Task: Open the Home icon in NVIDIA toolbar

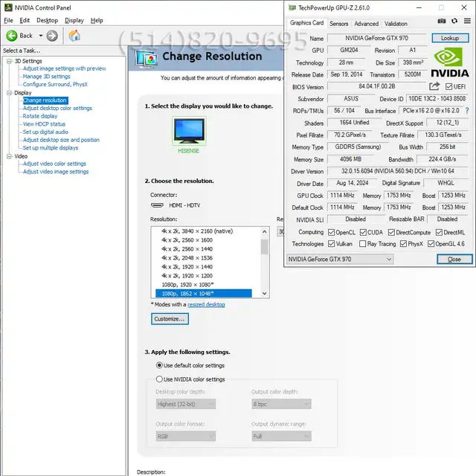Action: pos(74,36)
